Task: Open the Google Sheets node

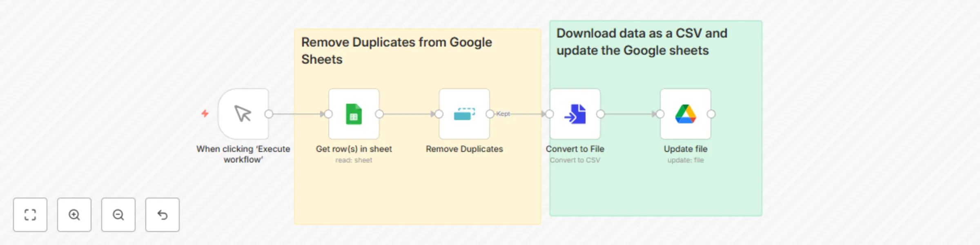Action: 354,114
